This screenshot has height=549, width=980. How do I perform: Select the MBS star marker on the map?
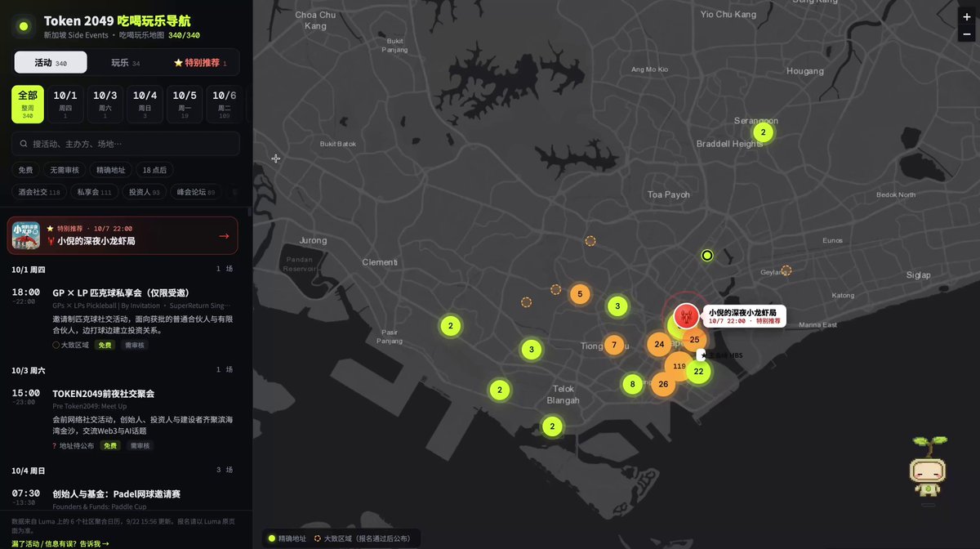coord(701,355)
